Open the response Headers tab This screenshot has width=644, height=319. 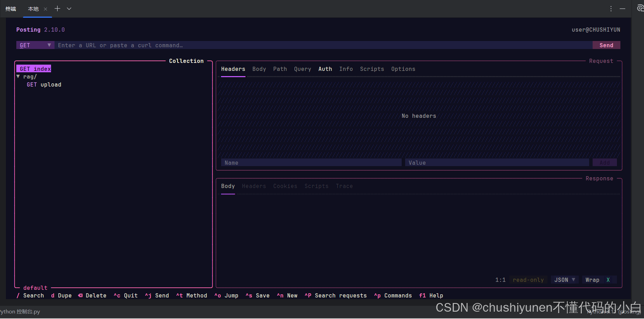(x=254, y=186)
